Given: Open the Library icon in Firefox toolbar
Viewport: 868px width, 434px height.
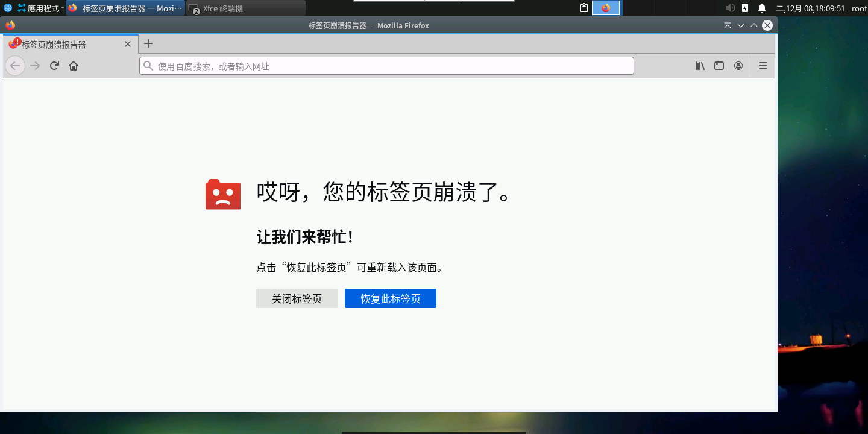Looking at the screenshot, I should (699, 66).
